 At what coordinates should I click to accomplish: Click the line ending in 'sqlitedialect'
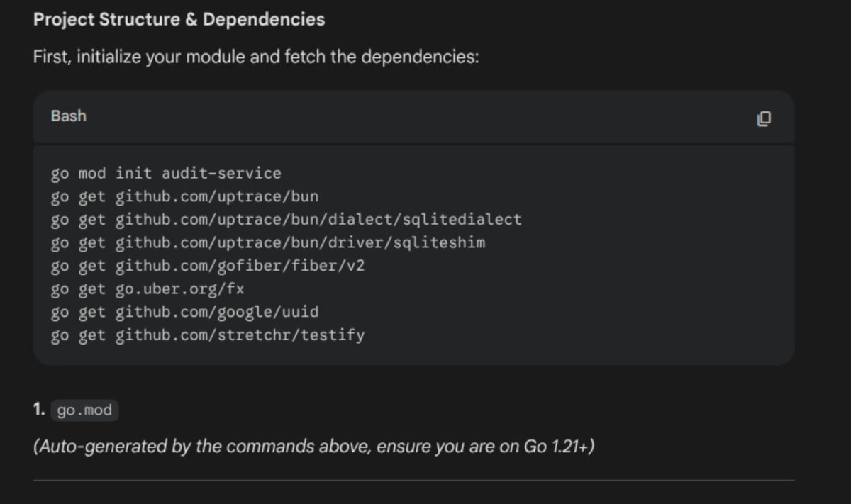286,220
